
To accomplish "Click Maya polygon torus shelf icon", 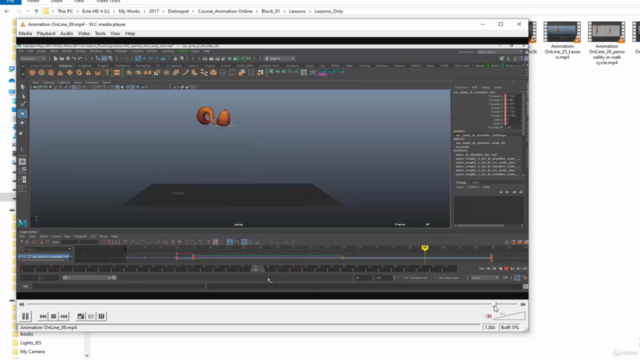I will point(79,73).
